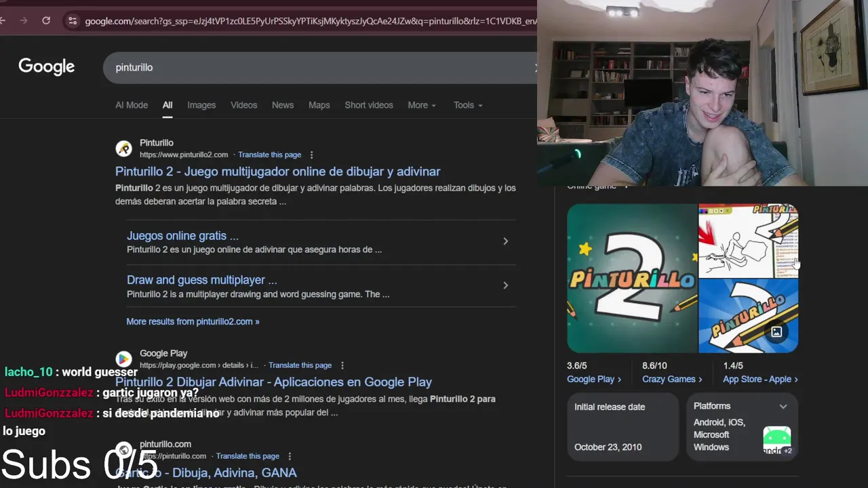This screenshot has width=868, height=488.
Task: Open the Maps tab
Action: tap(319, 105)
